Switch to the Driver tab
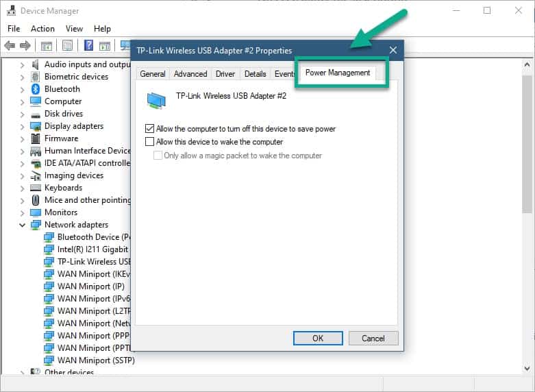The width and height of the screenshot is (535, 392). (225, 74)
